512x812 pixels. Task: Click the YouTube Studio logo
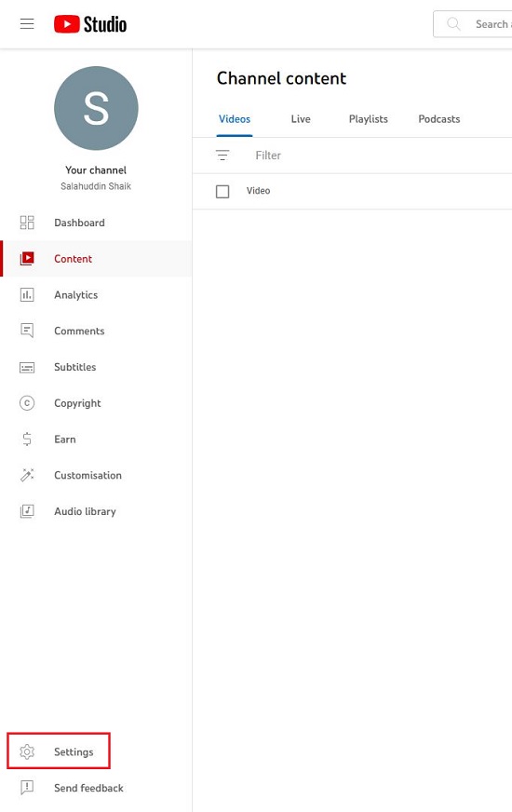pyautogui.click(x=90, y=24)
